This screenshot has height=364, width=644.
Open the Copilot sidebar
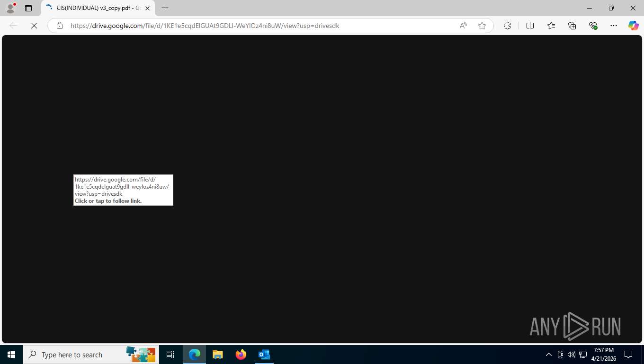coord(634,26)
